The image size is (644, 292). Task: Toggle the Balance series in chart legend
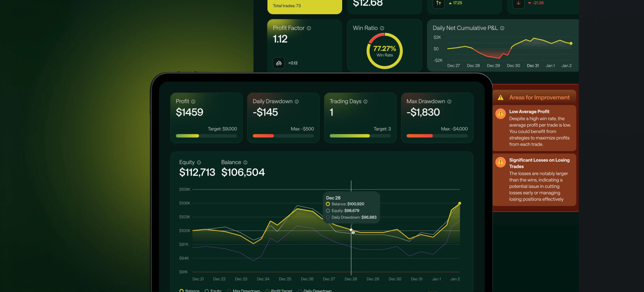[x=189, y=290]
